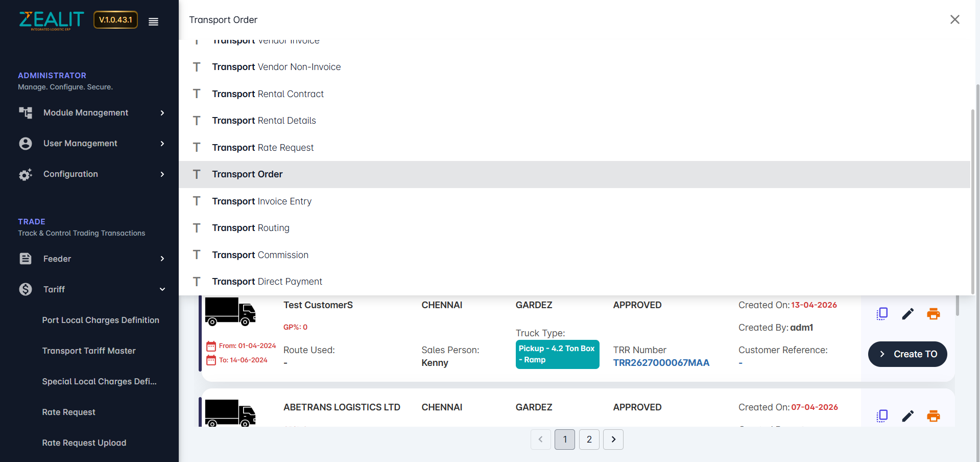Open Transport Tariff Master in sidebar
The height and width of the screenshot is (462, 980).
tap(89, 351)
